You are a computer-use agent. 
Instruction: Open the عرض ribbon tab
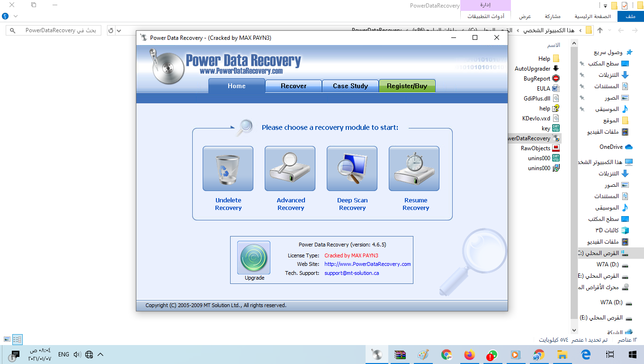click(525, 16)
